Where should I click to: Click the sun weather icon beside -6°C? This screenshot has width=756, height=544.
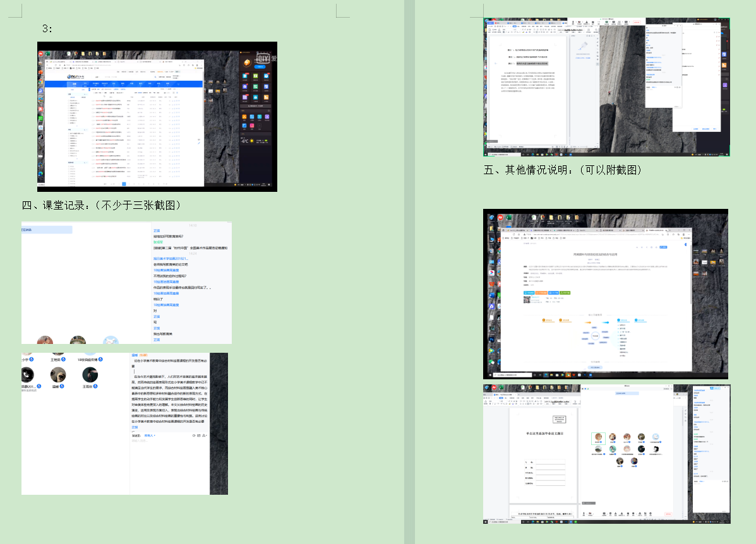(x=251, y=141)
